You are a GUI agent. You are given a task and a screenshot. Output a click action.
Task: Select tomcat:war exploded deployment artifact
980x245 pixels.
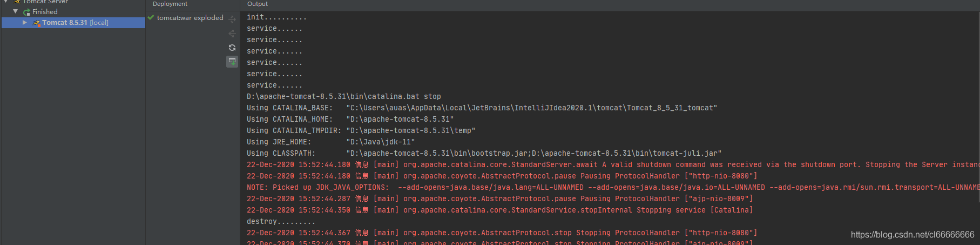pyautogui.click(x=190, y=18)
